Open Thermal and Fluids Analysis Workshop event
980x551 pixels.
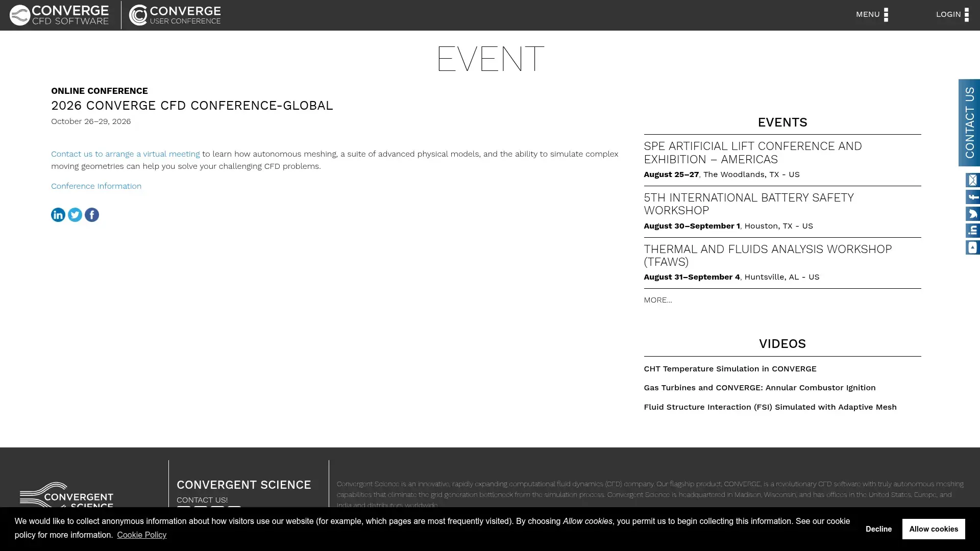click(x=767, y=255)
